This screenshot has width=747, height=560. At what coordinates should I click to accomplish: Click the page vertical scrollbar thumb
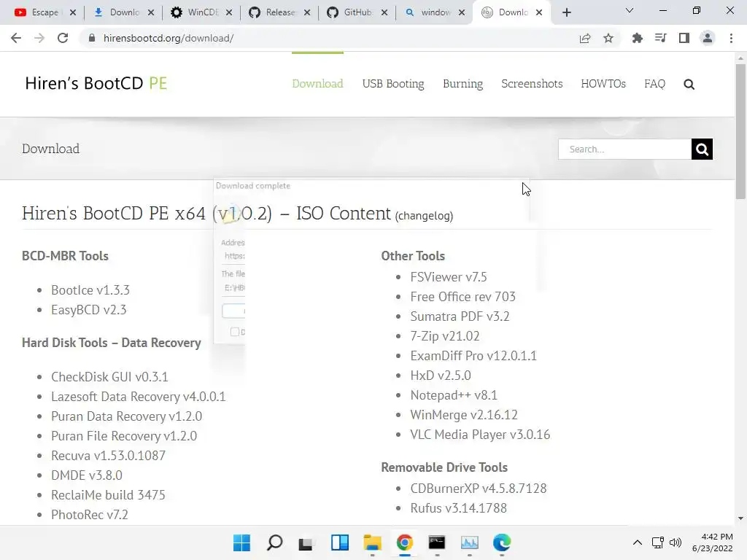click(740, 131)
